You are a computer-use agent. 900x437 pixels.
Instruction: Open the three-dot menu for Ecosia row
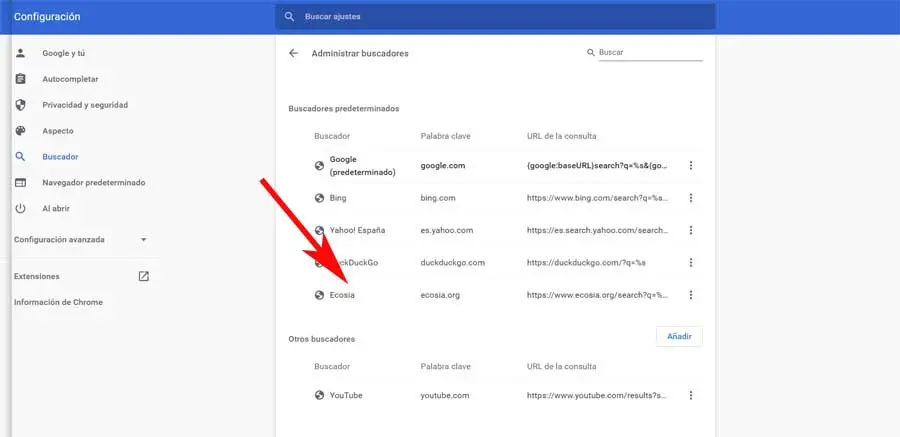point(690,295)
